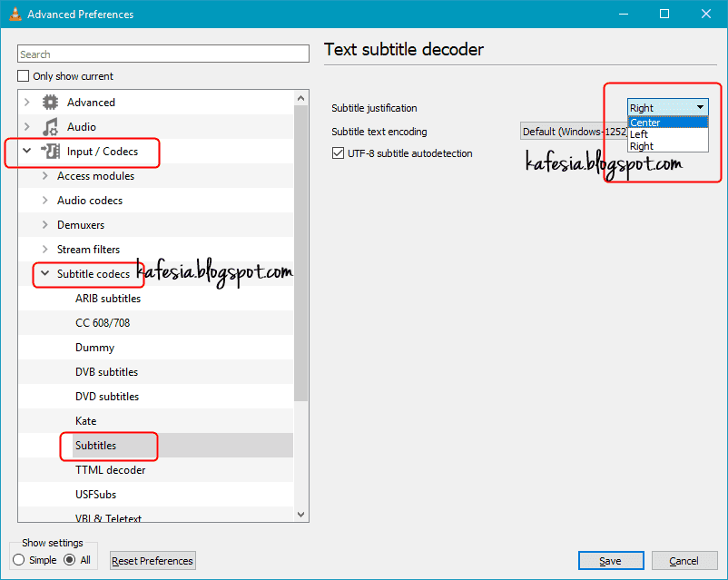Select Subtitle codecs tree item
Viewport: 728px width, 580px height.
pyautogui.click(x=93, y=274)
